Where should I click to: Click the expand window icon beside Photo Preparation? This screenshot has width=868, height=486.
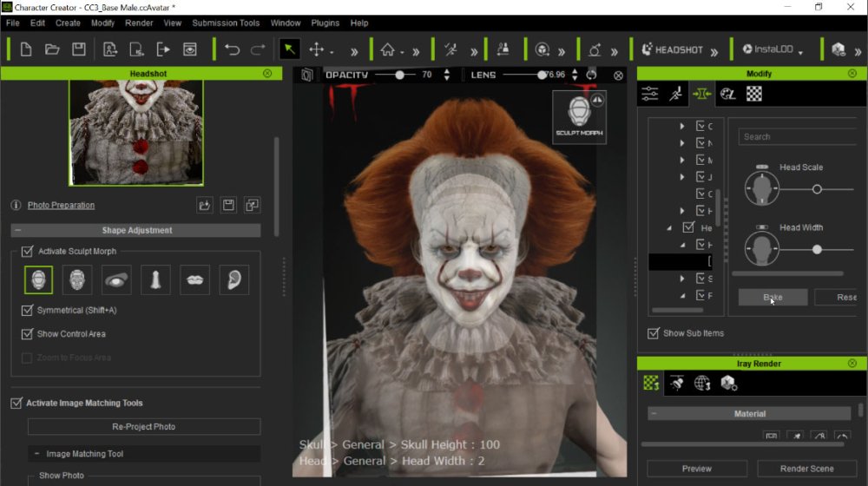pos(252,206)
